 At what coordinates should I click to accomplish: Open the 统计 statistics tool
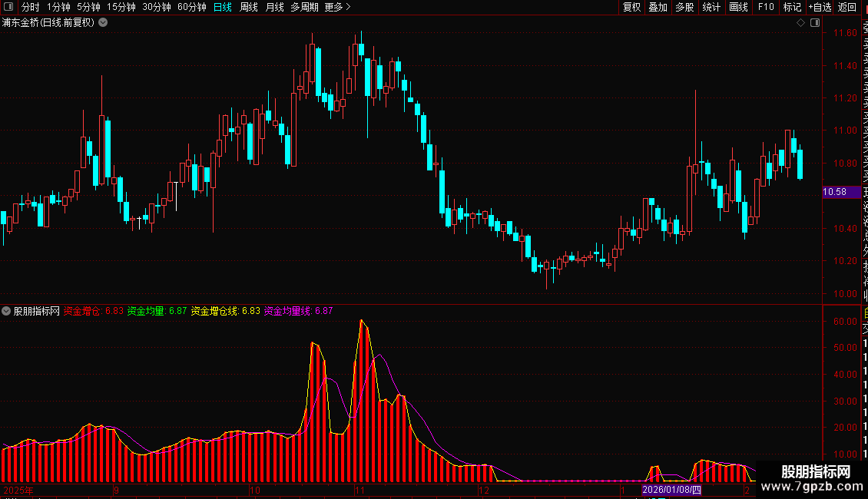[x=711, y=7]
